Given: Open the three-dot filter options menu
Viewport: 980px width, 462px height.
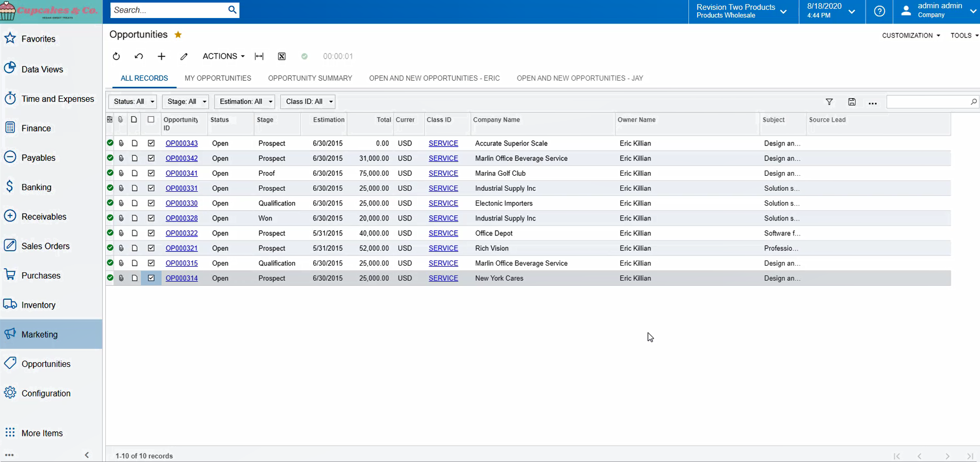Looking at the screenshot, I should 873,103.
